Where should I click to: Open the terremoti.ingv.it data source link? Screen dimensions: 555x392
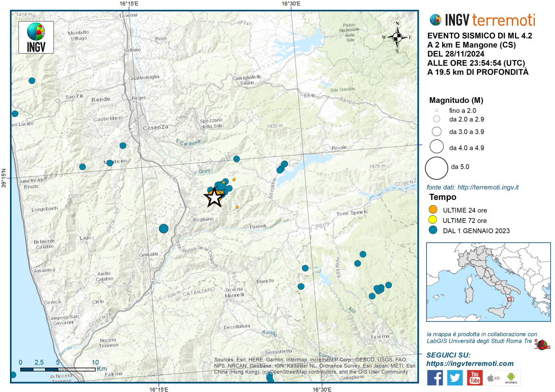click(x=472, y=187)
